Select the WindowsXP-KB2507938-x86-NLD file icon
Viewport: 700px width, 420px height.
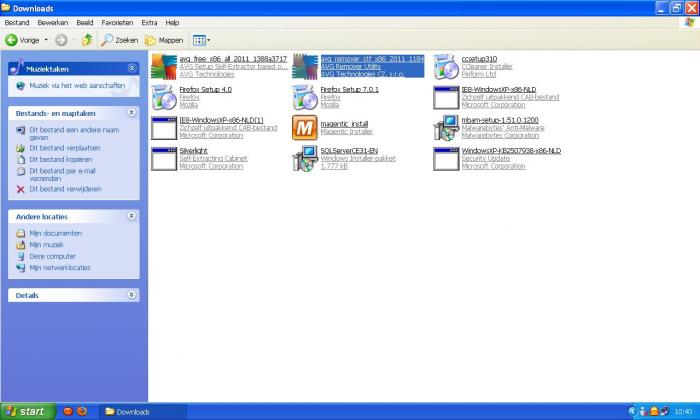pyautogui.click(x=446, y=158)
